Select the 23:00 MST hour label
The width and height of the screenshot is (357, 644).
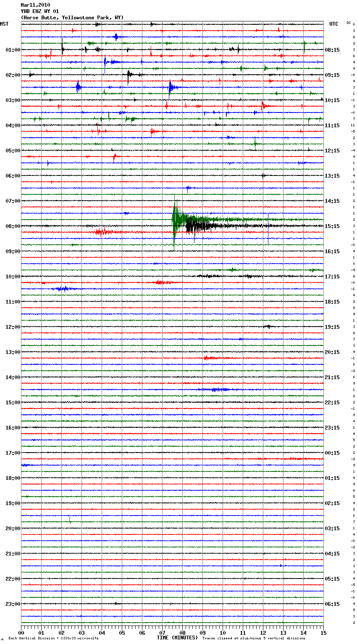pyautogui.click(x=13, y=604)
